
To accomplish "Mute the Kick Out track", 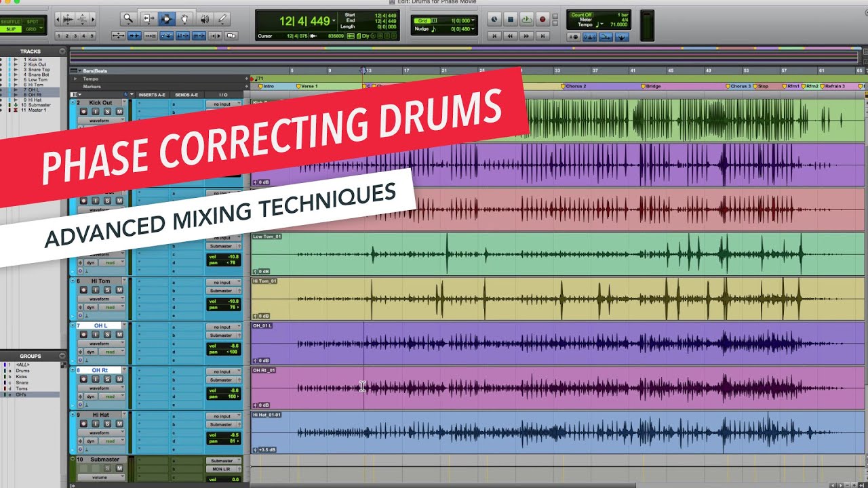I will click(x=119, y=111).
